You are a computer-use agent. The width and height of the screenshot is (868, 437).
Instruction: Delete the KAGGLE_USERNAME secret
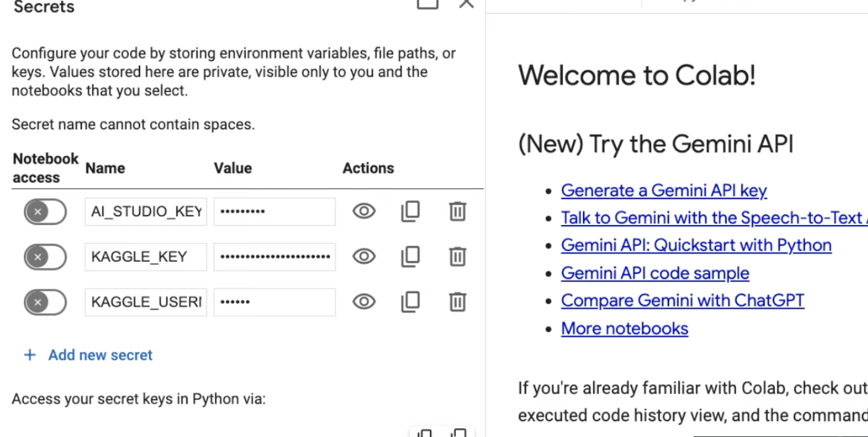pos(457,302)
